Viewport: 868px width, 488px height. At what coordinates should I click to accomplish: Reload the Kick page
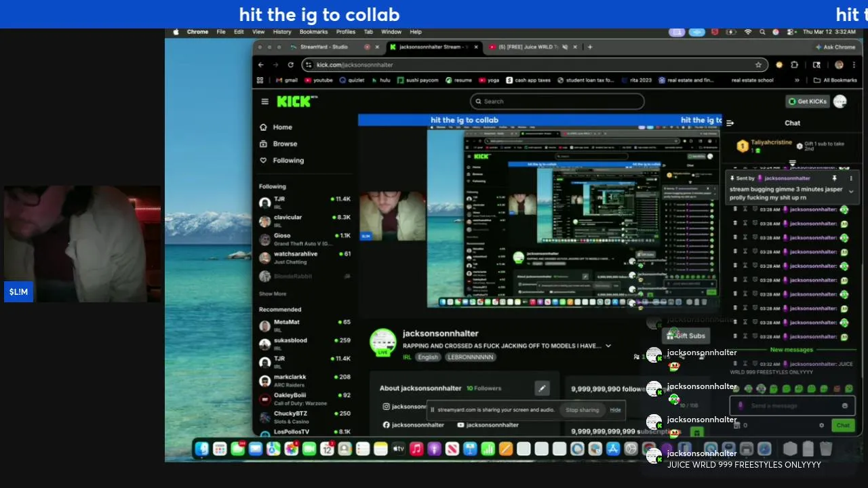[x=290, y=65]
